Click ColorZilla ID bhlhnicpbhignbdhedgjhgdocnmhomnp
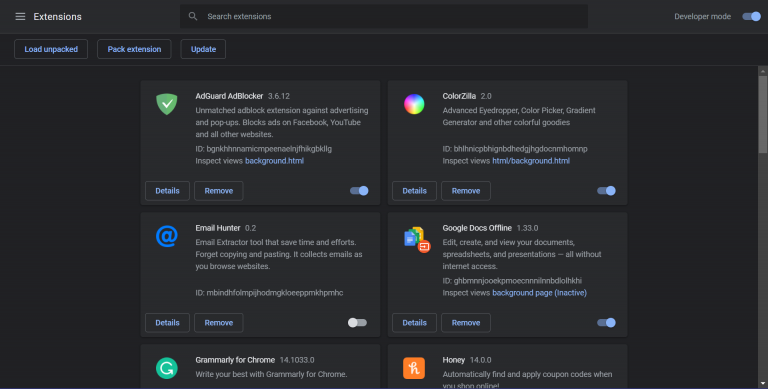This screenshot has width=768, height=389. (x=515, y=148)
